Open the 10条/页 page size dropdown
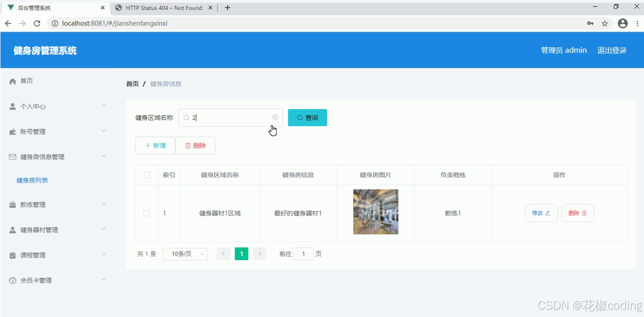Viewport: 644px width, 317px height. (x=185, y=254)
